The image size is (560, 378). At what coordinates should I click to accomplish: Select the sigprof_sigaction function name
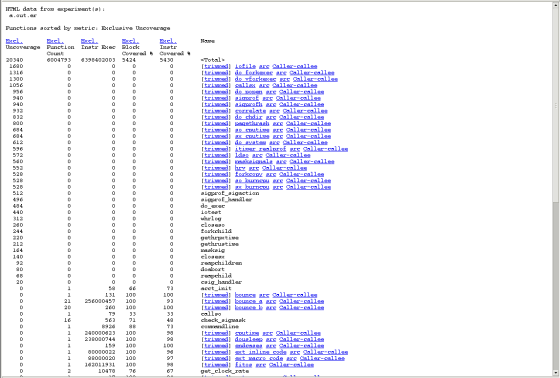[230, 193]
